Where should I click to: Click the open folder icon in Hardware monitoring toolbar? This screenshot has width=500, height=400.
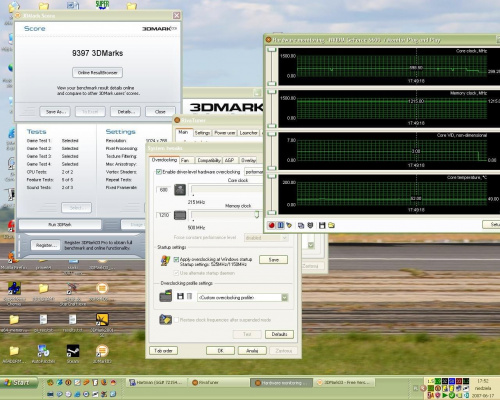pyautogui.click(x=331, y=225)
